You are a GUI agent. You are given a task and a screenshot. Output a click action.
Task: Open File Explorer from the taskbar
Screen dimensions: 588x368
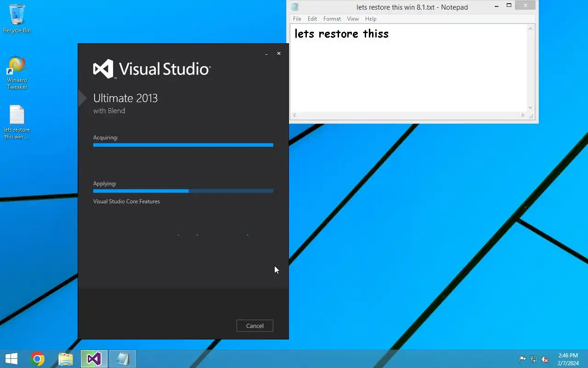(x=66, y=359)
